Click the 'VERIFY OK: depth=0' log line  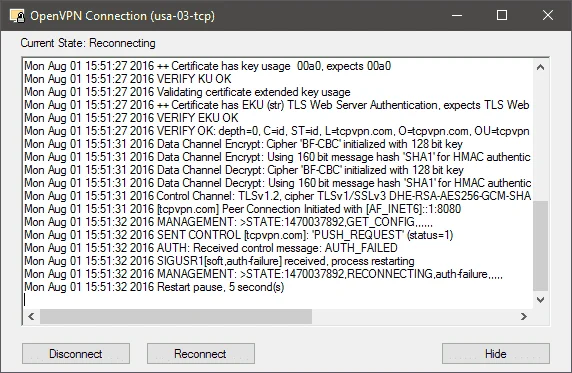(x=277, y=131)
